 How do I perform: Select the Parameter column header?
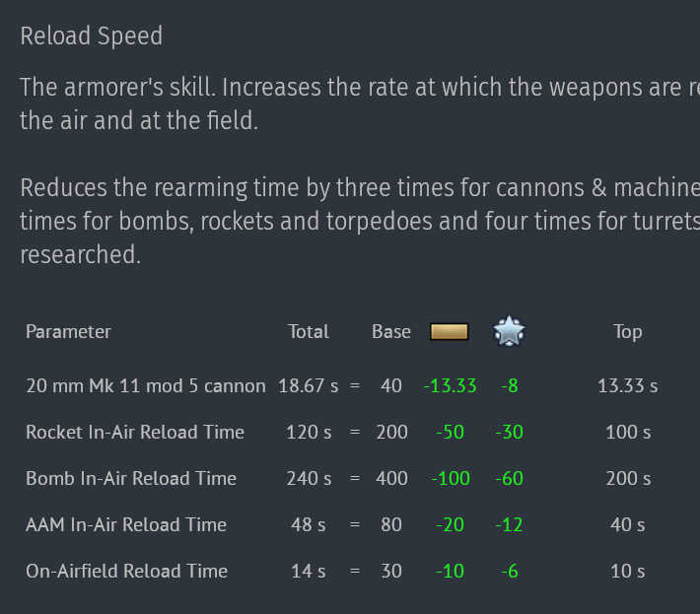[68, 332]
